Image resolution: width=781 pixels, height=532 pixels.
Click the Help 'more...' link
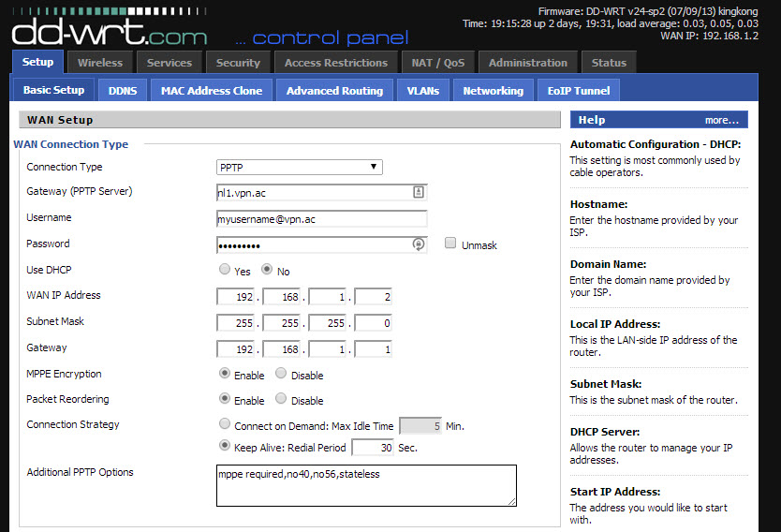pyautogui.click(x=722, y=120)
